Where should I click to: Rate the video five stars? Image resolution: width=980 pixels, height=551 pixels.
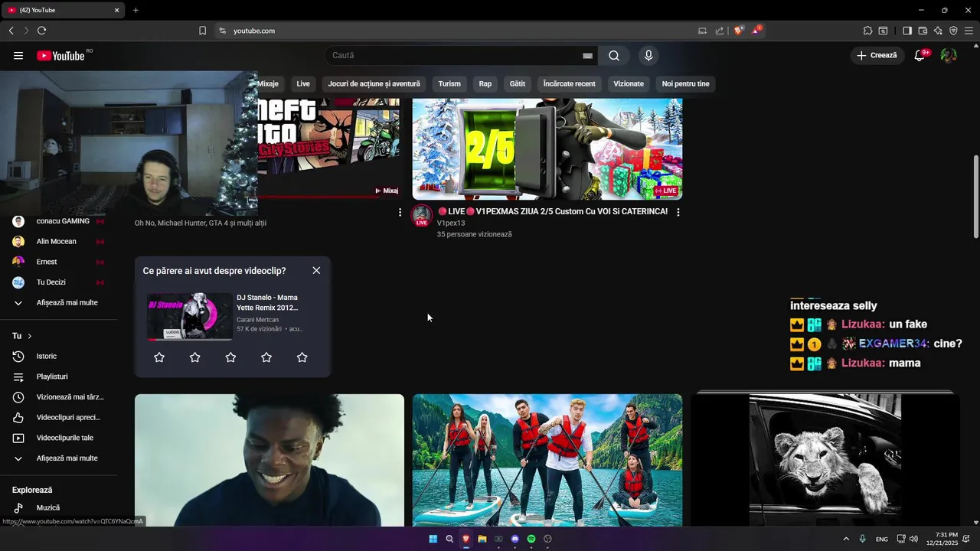pos(302,357)
